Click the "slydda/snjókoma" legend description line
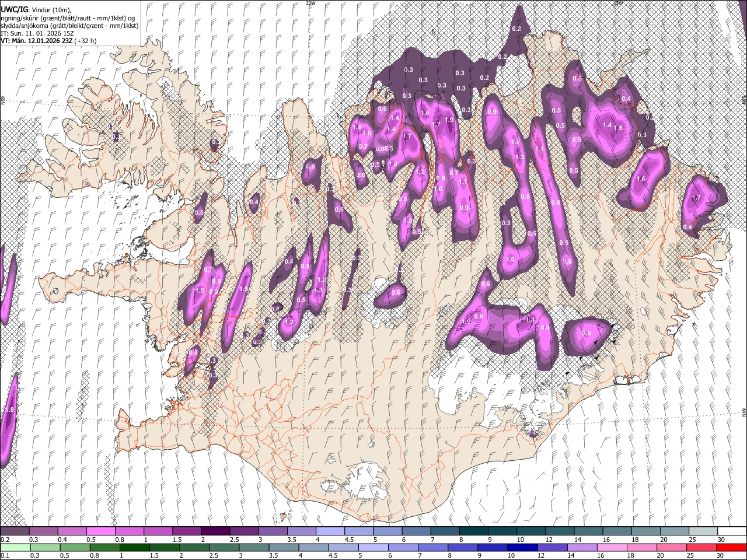The height and width of the screenshot is (560, 747). pyautogui.click(x=69, y=26)
